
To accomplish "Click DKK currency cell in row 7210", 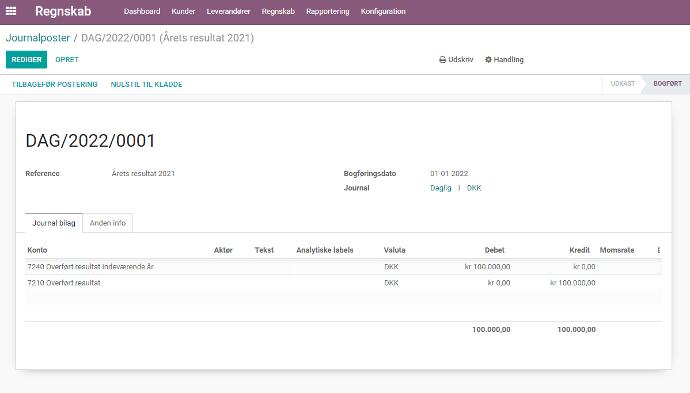I will click(x=391, y=283).
